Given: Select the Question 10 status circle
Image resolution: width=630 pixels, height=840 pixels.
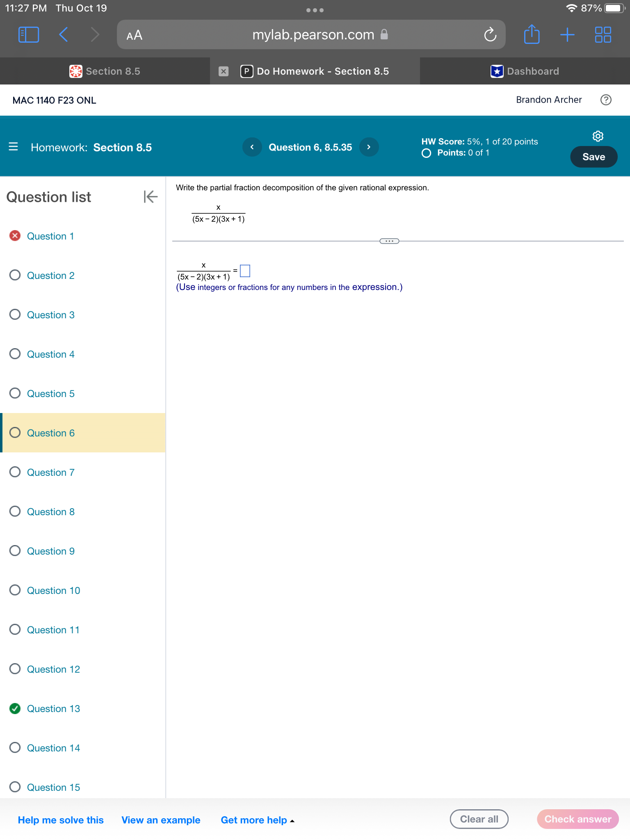Looking at the screenshot, I should 15,590.
